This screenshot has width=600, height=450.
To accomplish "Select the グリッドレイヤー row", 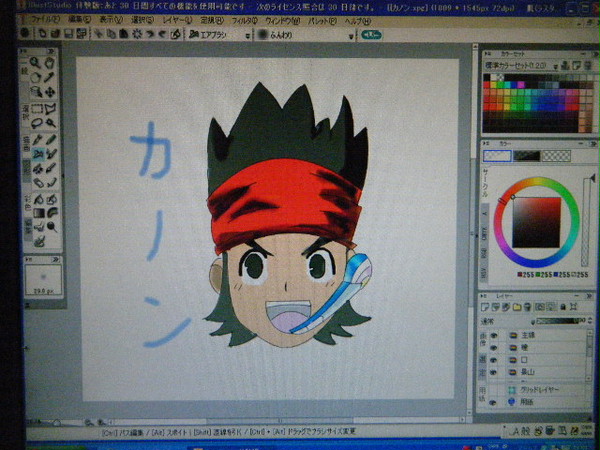I will point(537,390).
